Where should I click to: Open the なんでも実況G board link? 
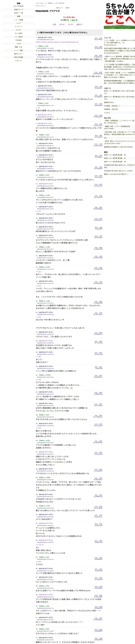coord(18,6)
